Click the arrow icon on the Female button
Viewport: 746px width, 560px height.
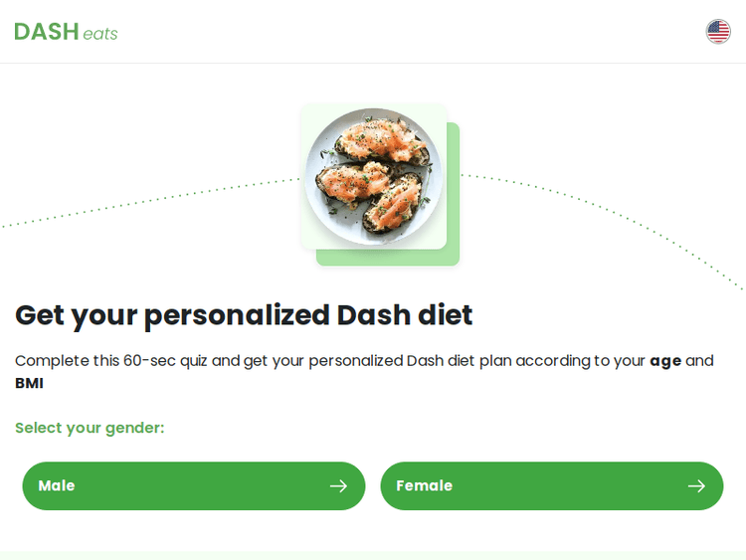(x=696, y=486)
